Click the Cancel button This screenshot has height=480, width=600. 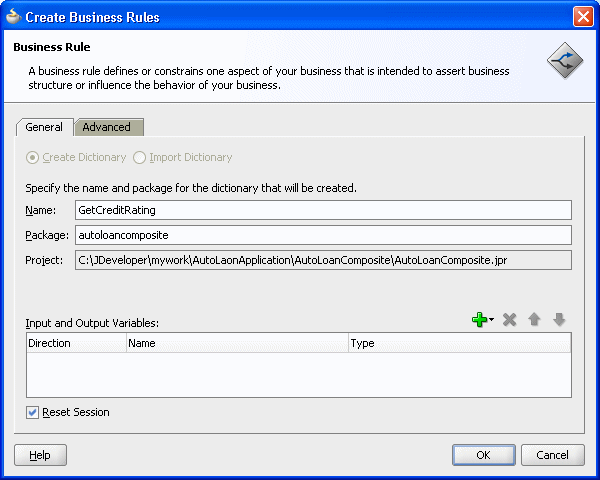[x=553, y=455]
